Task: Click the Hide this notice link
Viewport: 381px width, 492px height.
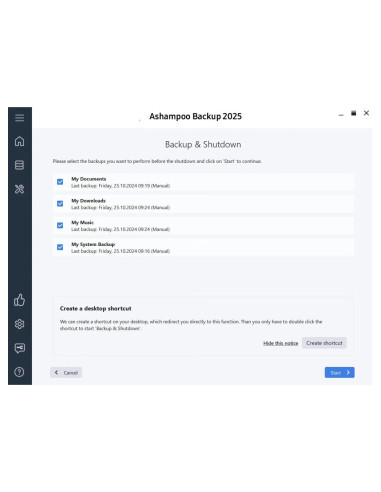Action: 281,343
